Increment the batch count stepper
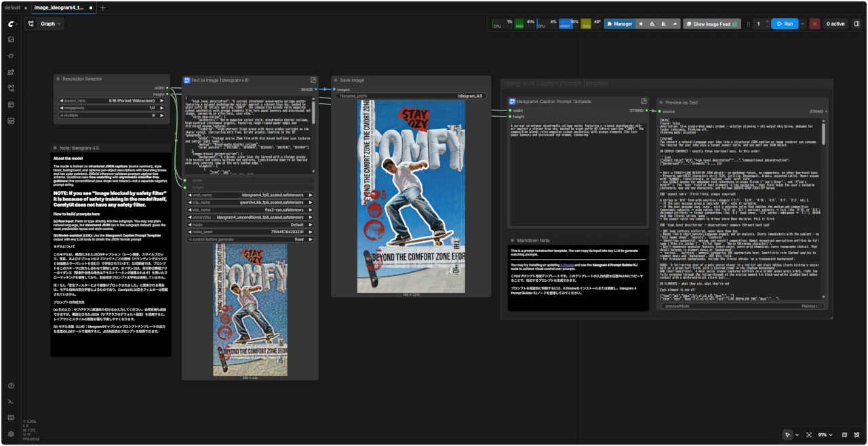868x446 pixels. pyautogui.click(x=767, y=21)
